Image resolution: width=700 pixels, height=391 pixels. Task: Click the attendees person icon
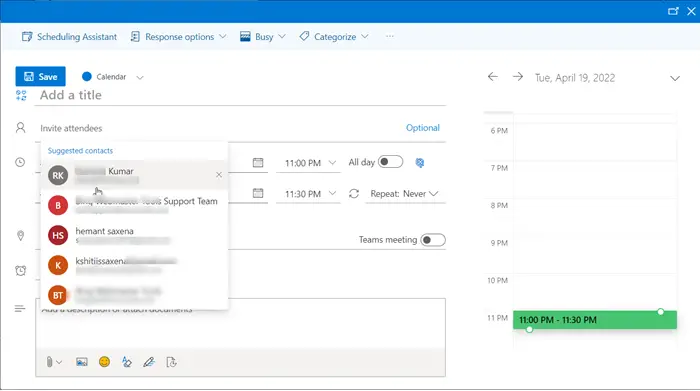[x=21, y=128]
